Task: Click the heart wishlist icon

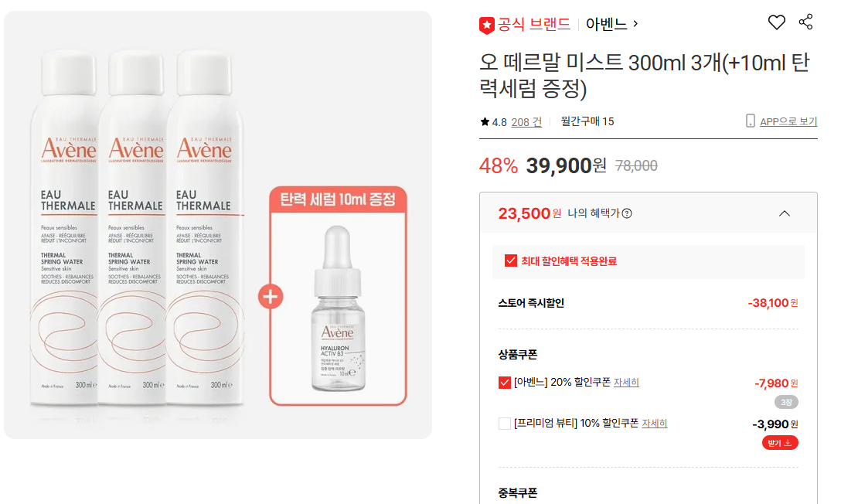Action: (x=776, y=22)
